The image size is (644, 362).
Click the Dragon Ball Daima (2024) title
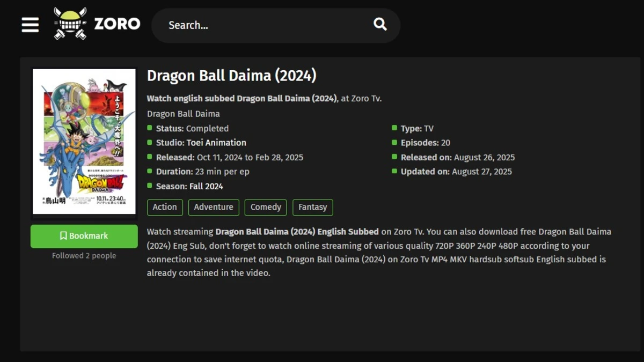tap(231, 76)
